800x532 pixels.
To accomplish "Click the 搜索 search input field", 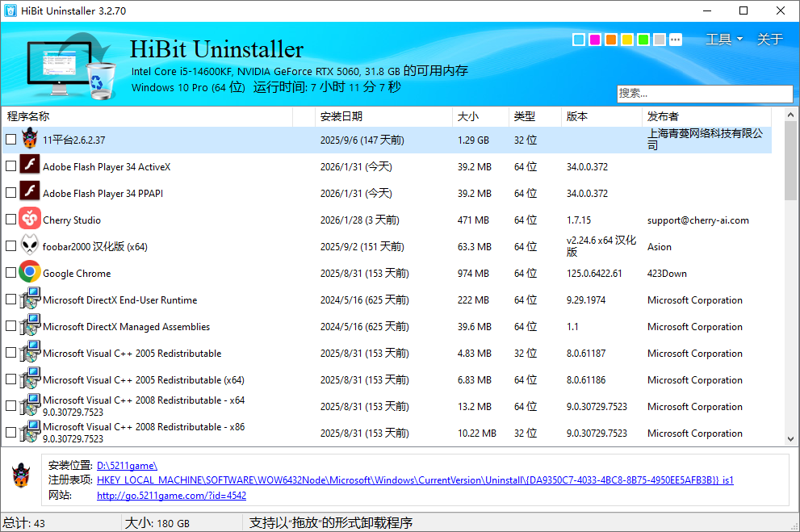I will pyautogui.click(x=705, y=94).
